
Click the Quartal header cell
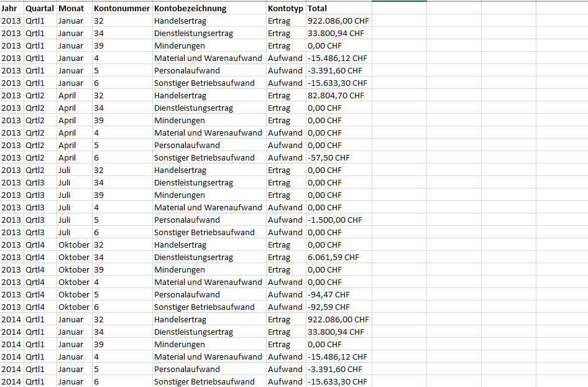40,9
